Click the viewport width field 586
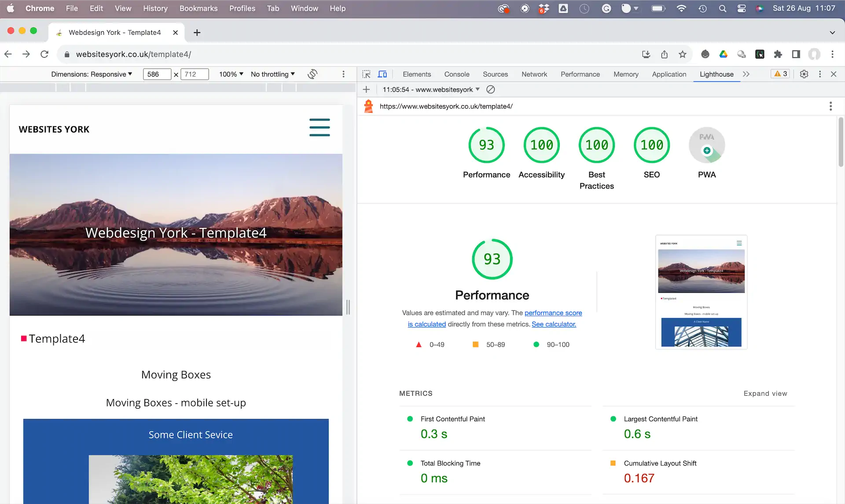 tap(157, 74)
